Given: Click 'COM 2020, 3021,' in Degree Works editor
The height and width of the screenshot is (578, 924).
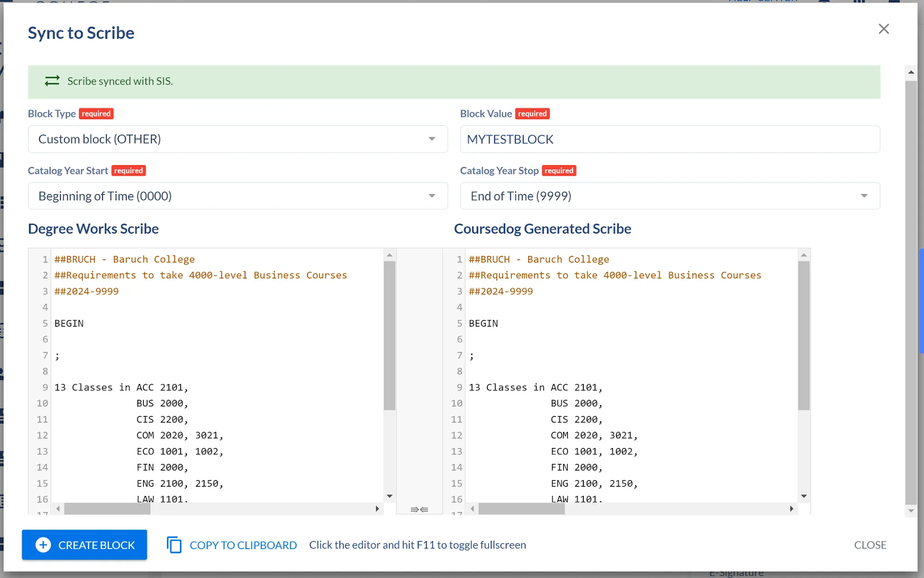Looking at the screenshot, I should point(180,435).
